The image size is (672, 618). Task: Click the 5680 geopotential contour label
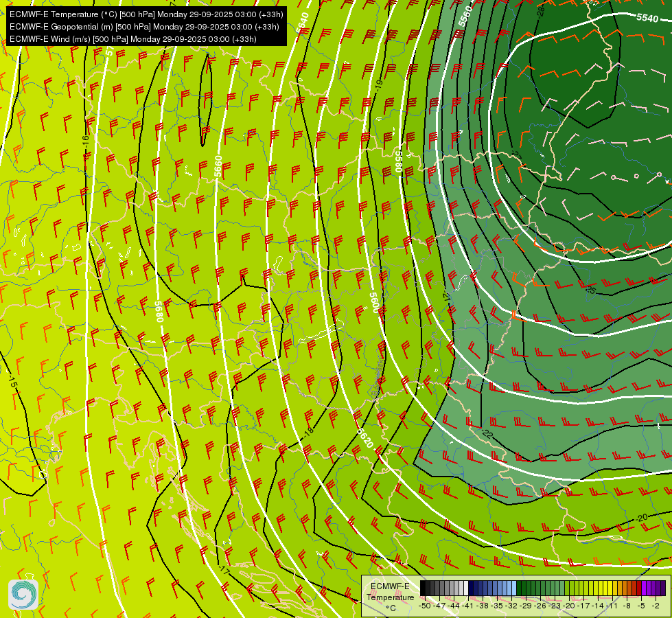coord(159,312)
